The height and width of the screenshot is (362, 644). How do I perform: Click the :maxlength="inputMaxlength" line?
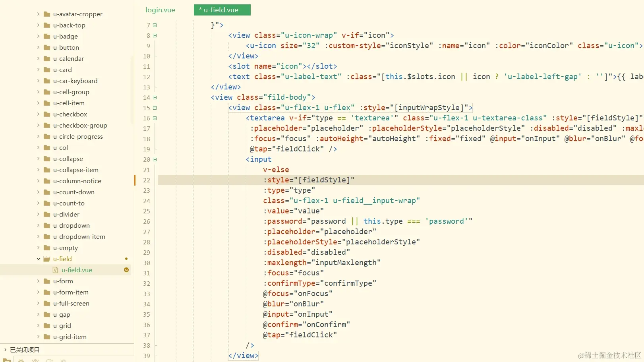[x=322, y=263]
